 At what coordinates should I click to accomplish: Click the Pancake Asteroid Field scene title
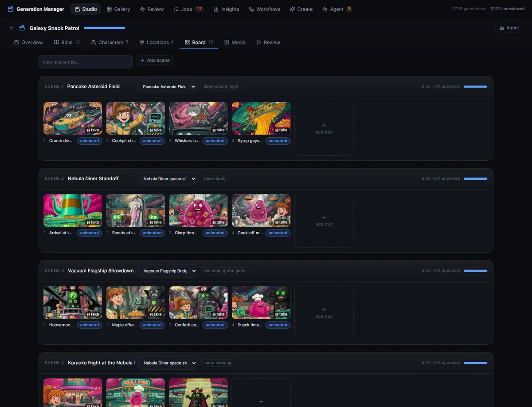click(94, 87)
